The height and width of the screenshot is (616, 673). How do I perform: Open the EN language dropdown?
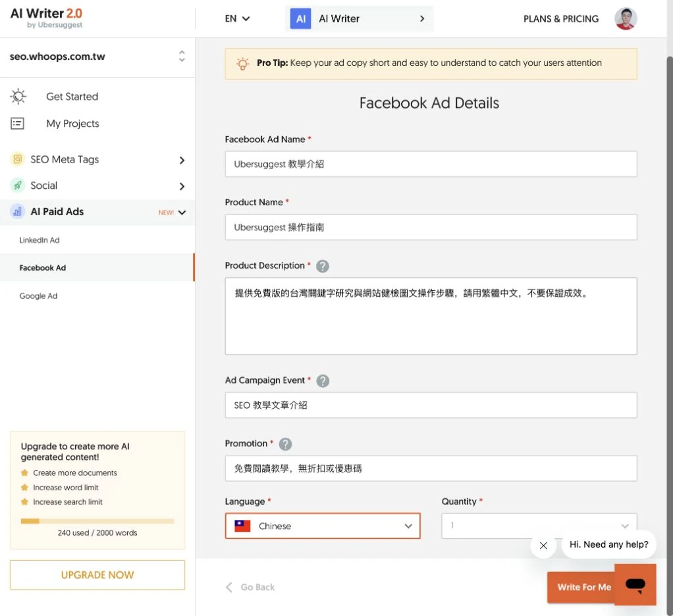(x=237, y=18)
